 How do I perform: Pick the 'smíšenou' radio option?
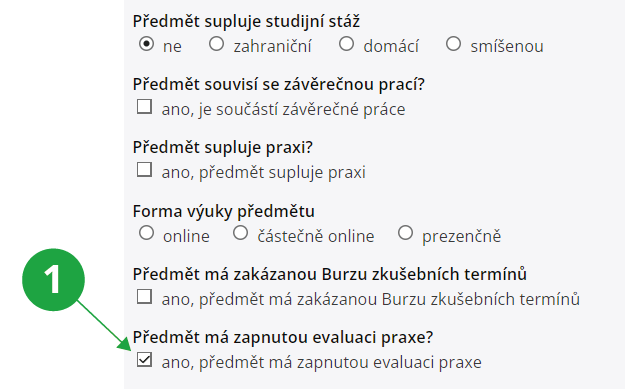[x=453, y=43]
